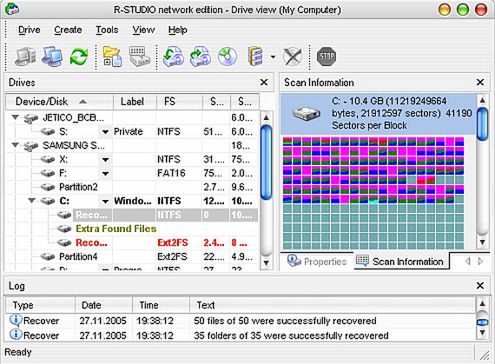Viewport: 495px width, 364px height.
Task: Open dropdown arrow on C: row
Action: (105, 201)
